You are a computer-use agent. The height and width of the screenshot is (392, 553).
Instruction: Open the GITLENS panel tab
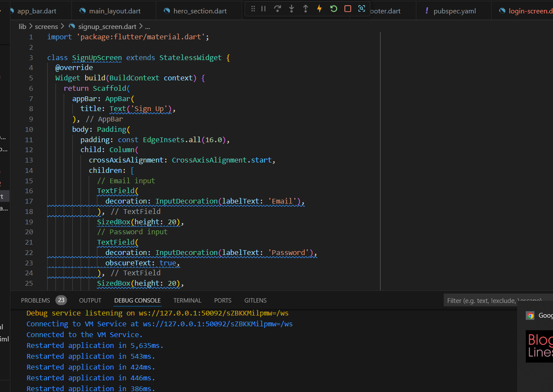click(x=255, y=300)
